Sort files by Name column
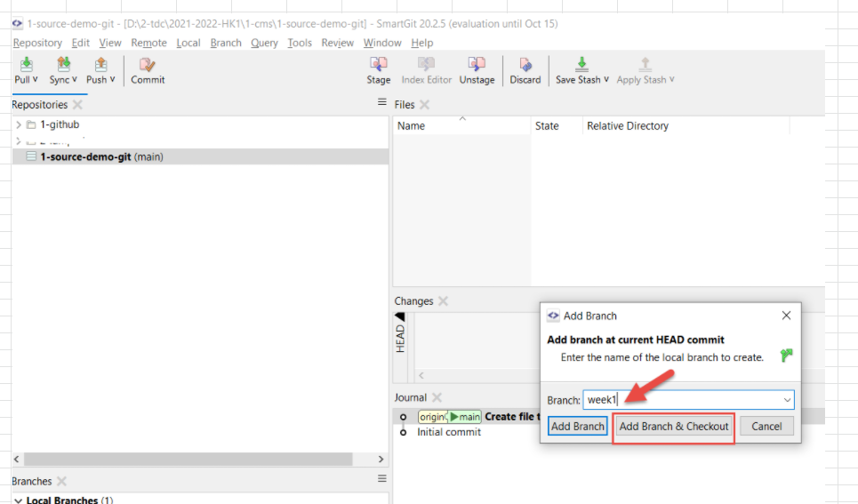 [461, 126]
